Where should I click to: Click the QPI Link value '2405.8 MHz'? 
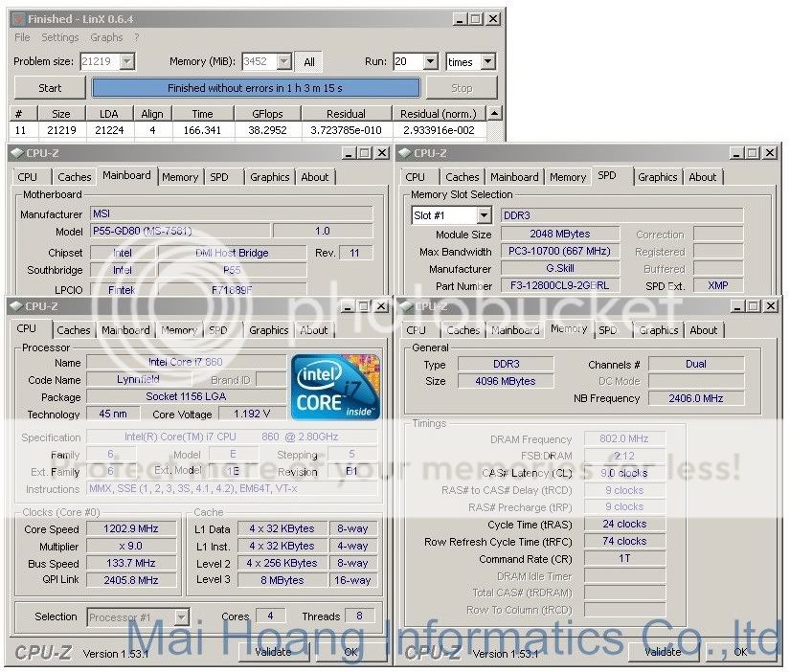coord(131,580)
